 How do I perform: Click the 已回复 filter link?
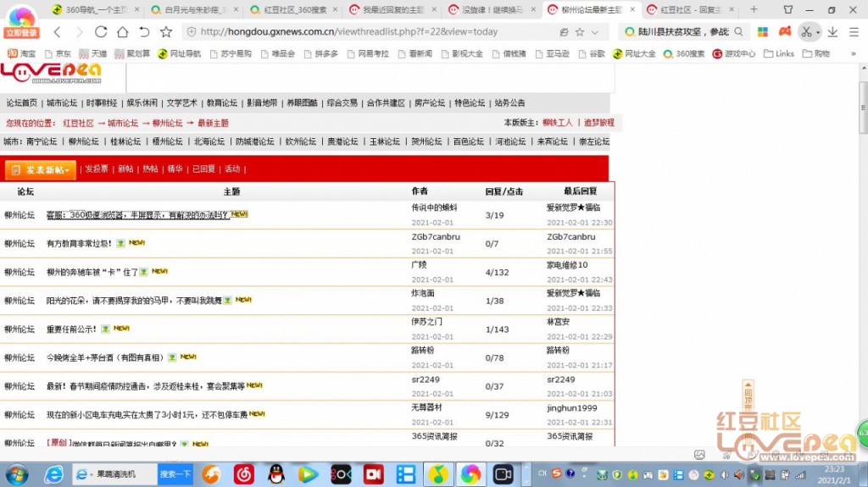[203, 169]
